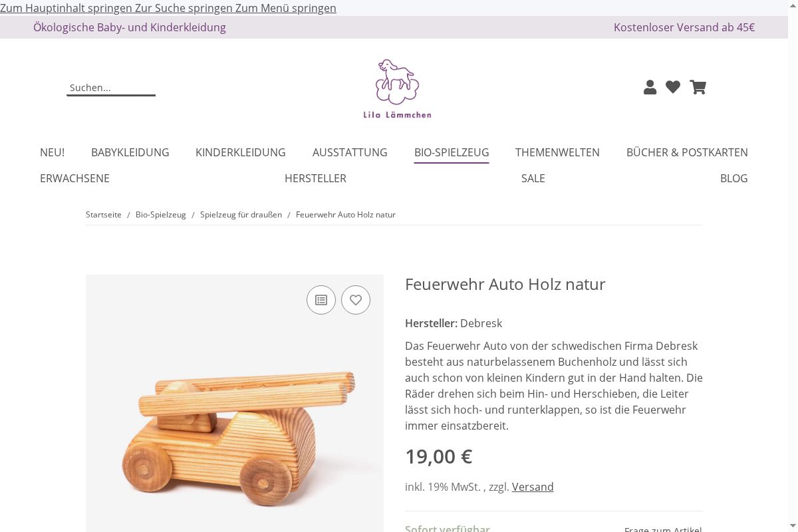Go to BÜCHER & POSTKARTEN section
Image resolution: width=798 pixels, height=532 pixels.
[x=687, y=152]
